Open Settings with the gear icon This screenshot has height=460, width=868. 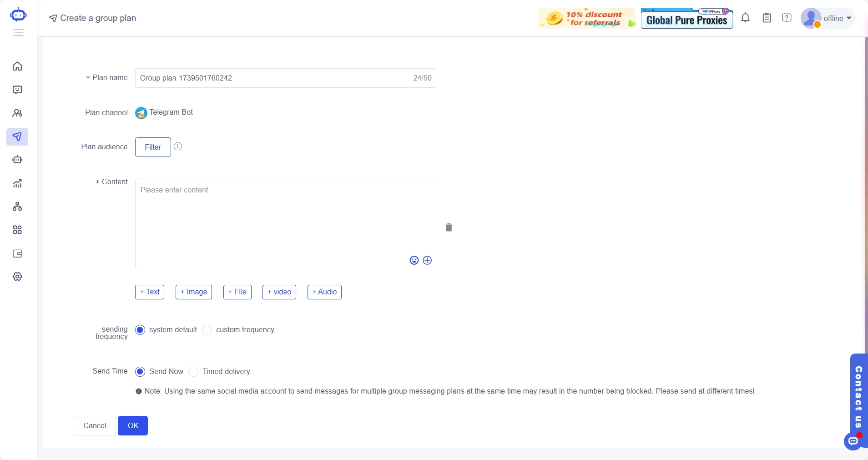click(17, 276)
